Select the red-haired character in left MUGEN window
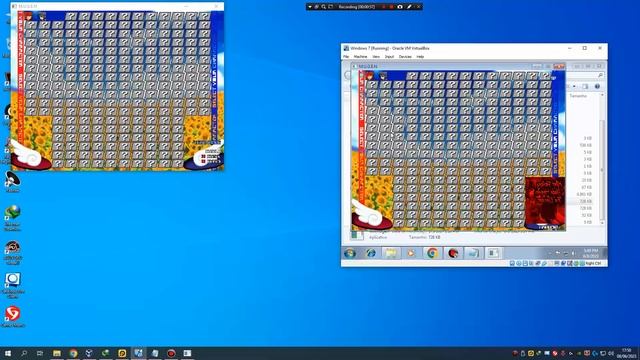 28,16
